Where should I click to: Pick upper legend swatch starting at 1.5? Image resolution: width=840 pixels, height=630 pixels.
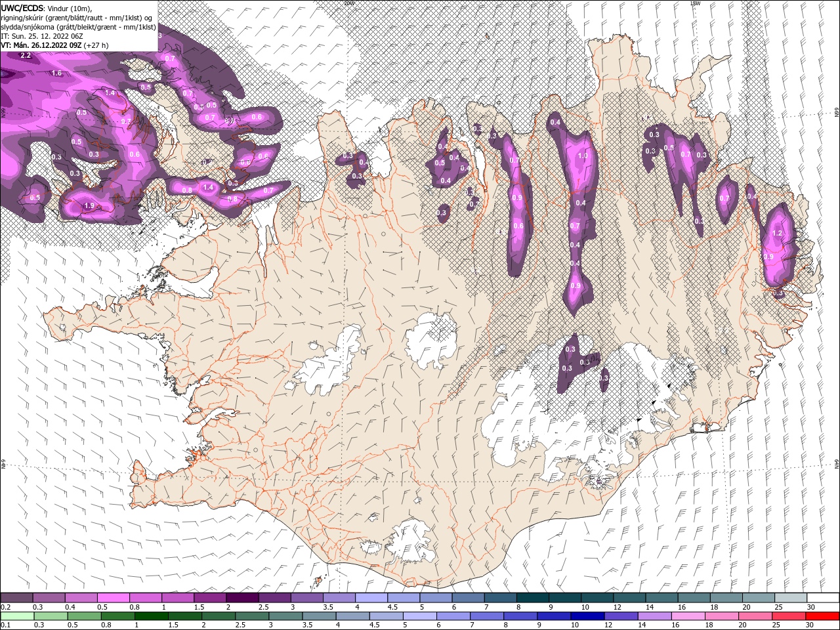click(x=210, y=597)
